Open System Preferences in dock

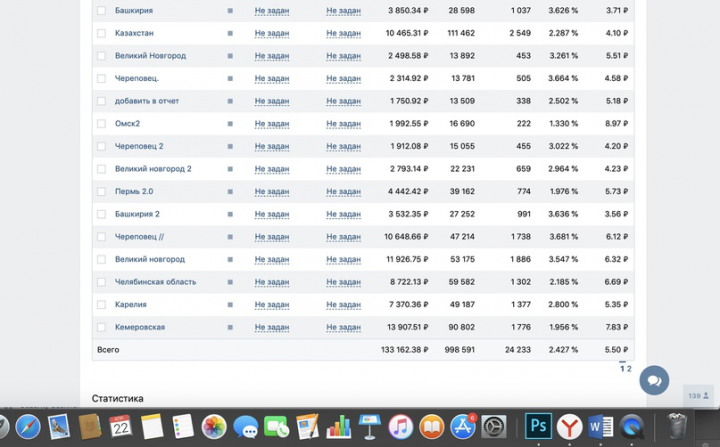coord(494,427)
